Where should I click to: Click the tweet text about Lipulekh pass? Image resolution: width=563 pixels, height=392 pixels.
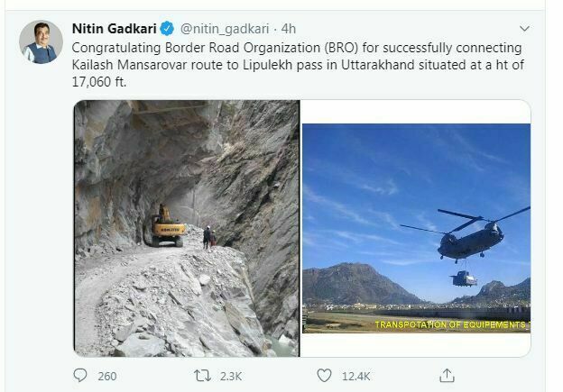298,65
